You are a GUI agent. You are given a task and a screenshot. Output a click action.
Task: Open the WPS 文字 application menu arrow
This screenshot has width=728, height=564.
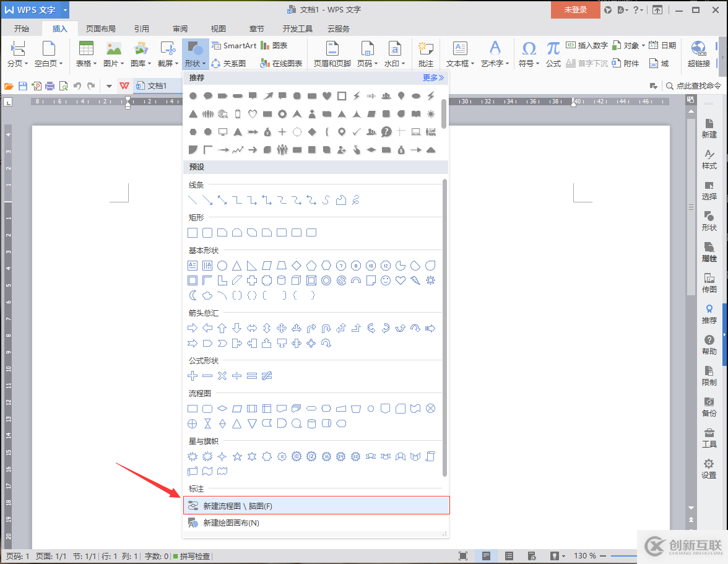coord(65,10)
